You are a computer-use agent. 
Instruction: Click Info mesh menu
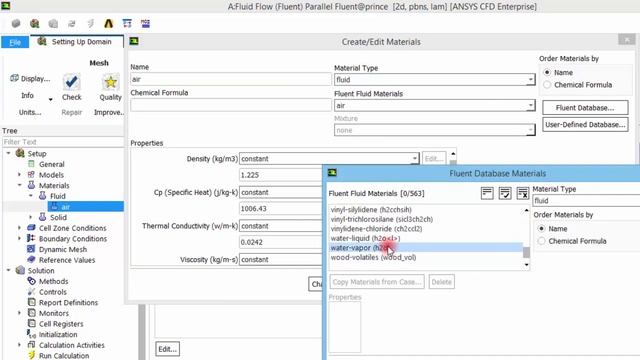click(27, 96)
